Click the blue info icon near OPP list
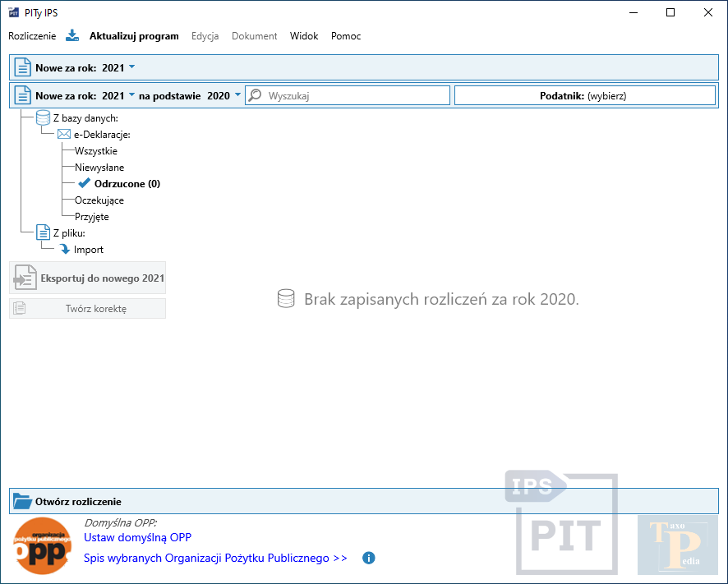This screenshot has height=584, width=728. [x=369, y=559]
